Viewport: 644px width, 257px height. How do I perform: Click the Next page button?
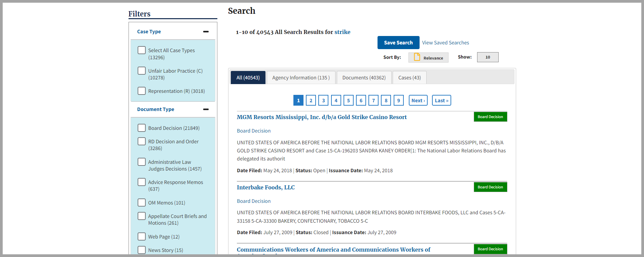coord(418,100)
